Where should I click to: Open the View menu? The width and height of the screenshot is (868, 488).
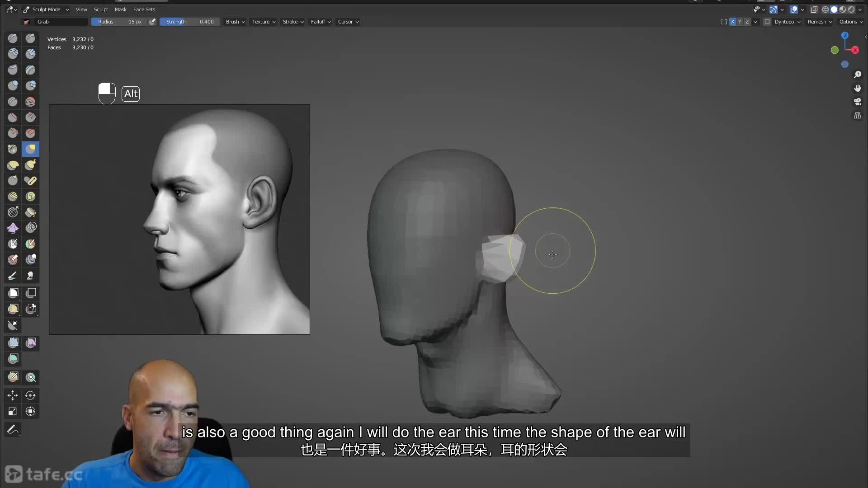[81, 9]
